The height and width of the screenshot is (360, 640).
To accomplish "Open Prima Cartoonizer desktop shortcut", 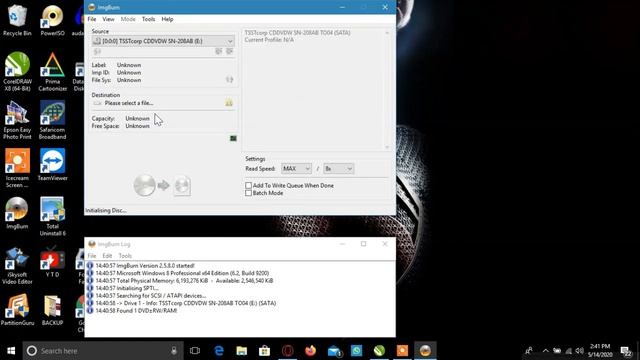I will point(52,72).
